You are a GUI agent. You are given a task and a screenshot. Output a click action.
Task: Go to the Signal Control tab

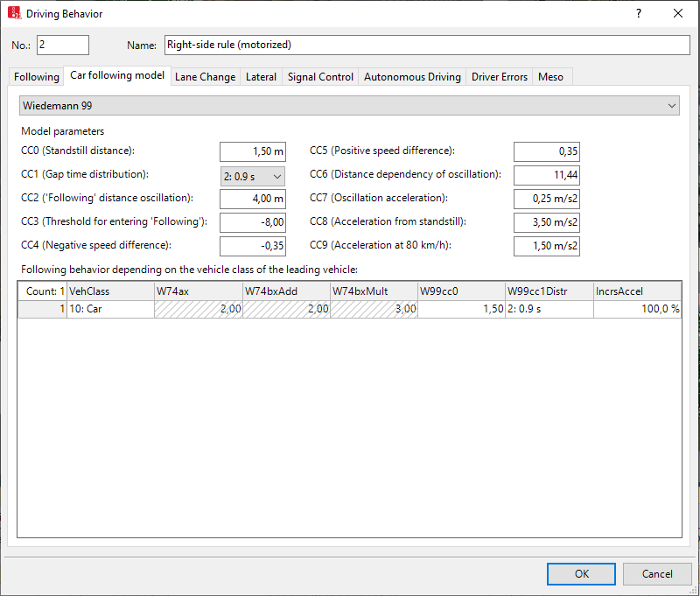click(320, 77)
